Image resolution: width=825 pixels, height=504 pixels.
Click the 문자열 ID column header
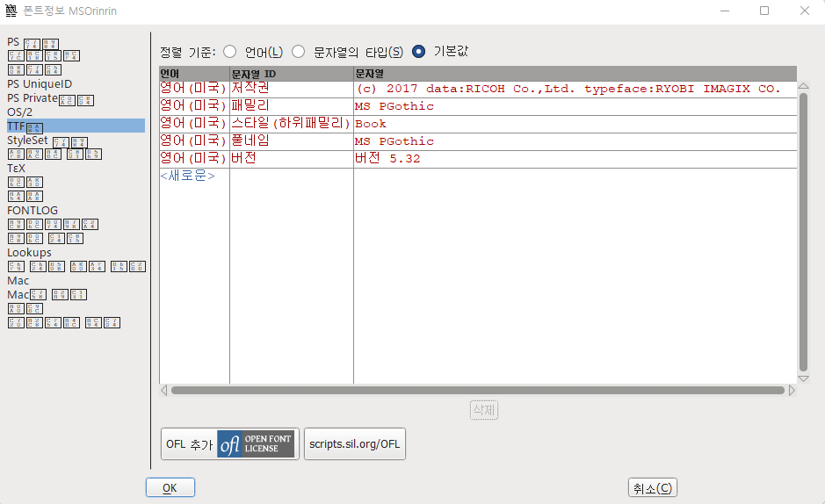(292, 74)
